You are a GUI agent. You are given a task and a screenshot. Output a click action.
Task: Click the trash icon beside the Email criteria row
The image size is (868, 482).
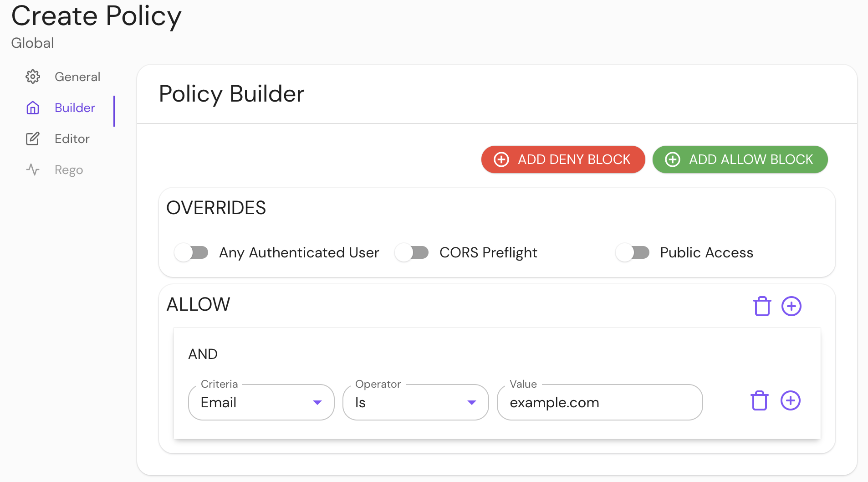pyautogui.click(x=759, y=400)
